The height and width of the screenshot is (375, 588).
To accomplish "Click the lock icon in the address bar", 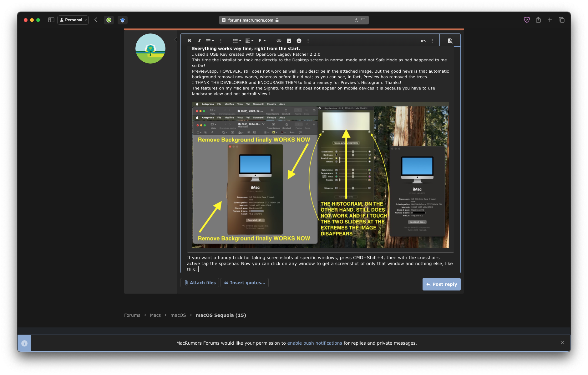I will [x=277, y=20].
